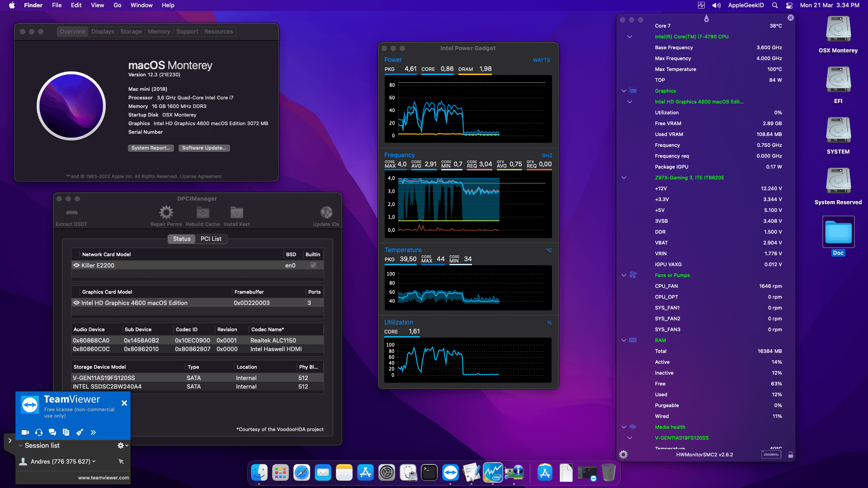Open Terminal from the Dock

429,473
